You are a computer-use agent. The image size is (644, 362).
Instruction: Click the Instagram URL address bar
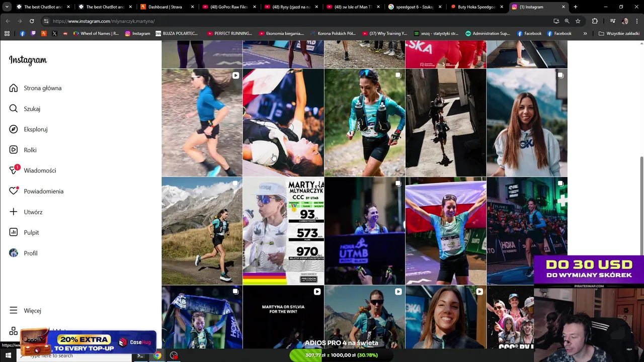[297, 21]
